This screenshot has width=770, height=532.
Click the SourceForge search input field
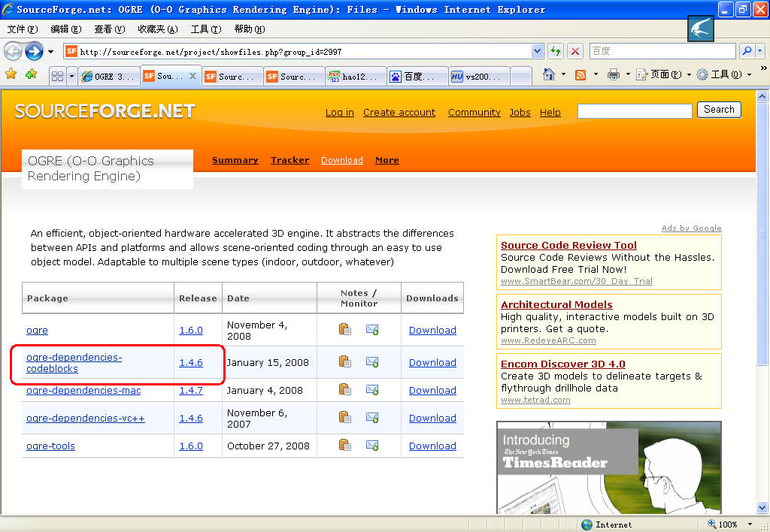635,111
